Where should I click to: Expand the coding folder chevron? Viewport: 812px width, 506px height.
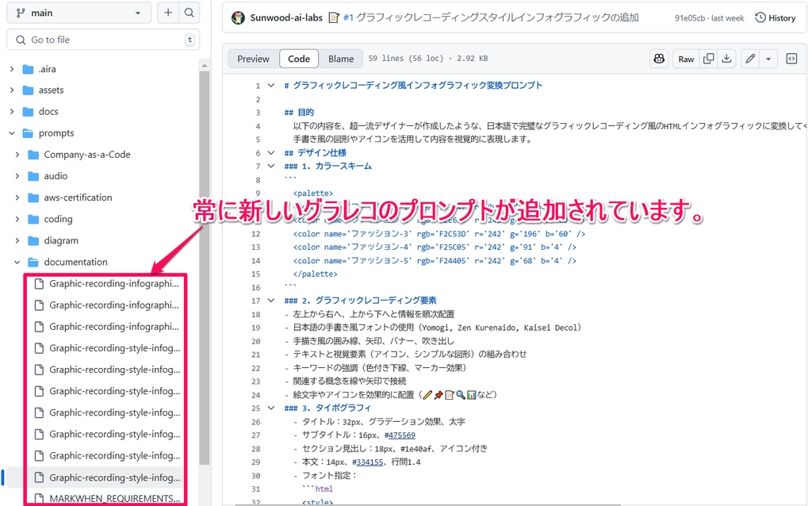tap(17, 219)
